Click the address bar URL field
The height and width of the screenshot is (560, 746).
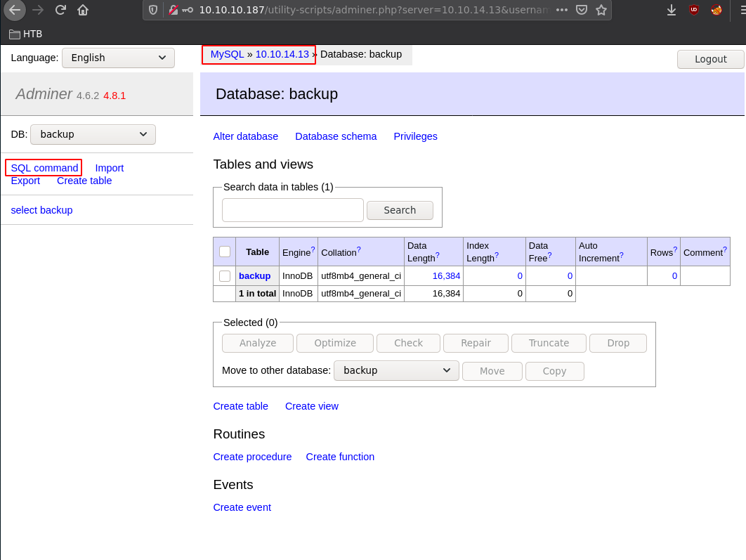pos(374,10)
